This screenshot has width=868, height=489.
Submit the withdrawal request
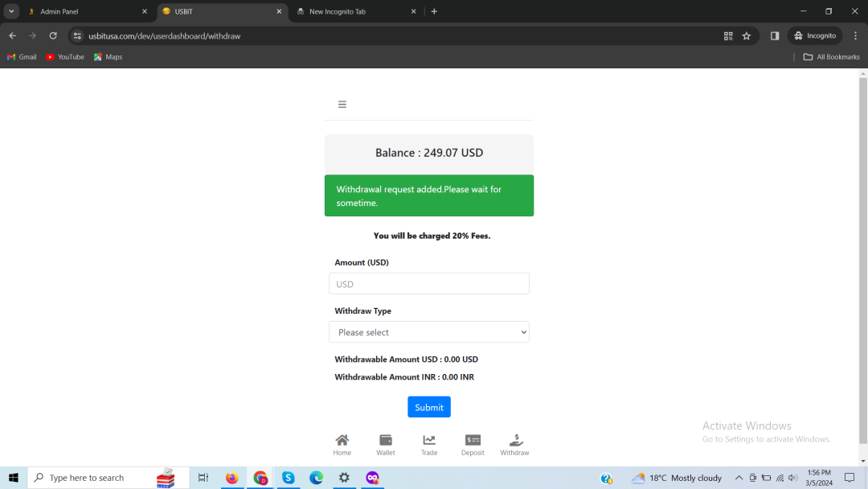point(428,407)
